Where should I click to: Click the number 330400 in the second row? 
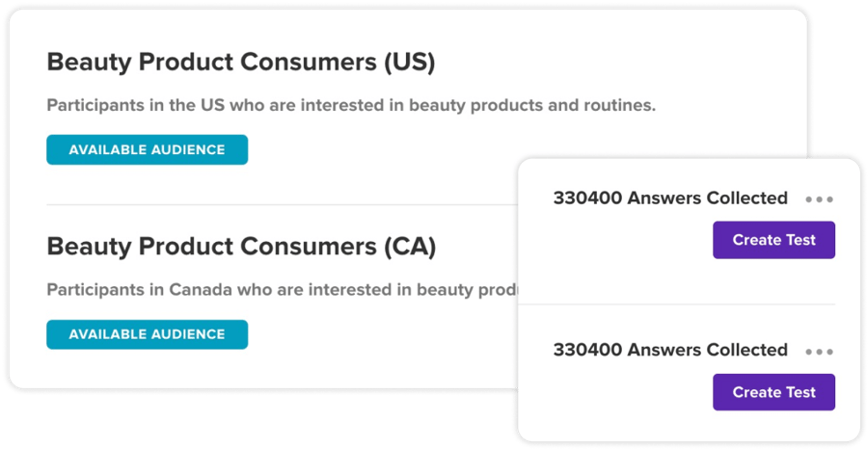click(587, 350)
